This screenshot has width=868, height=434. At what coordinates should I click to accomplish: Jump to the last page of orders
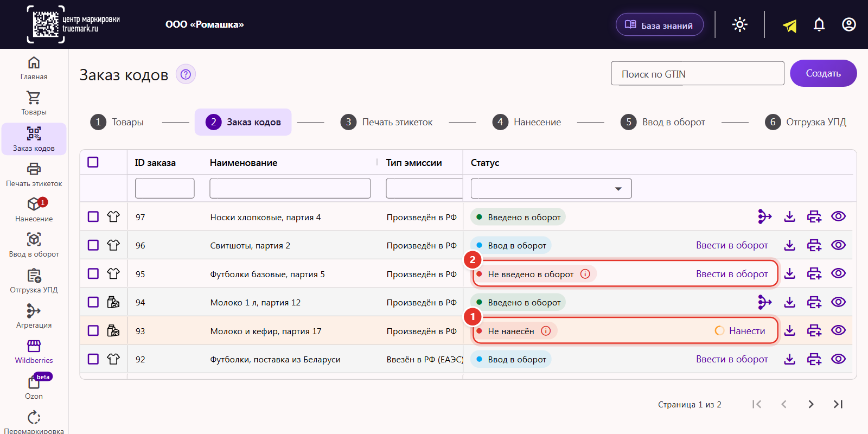[x=838, y=404]
